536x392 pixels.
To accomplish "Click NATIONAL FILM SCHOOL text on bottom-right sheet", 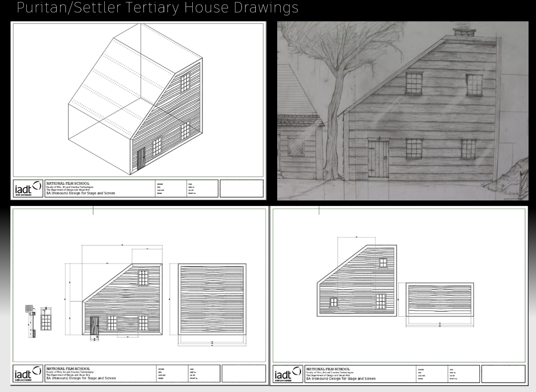I will (x=327, y=369).
